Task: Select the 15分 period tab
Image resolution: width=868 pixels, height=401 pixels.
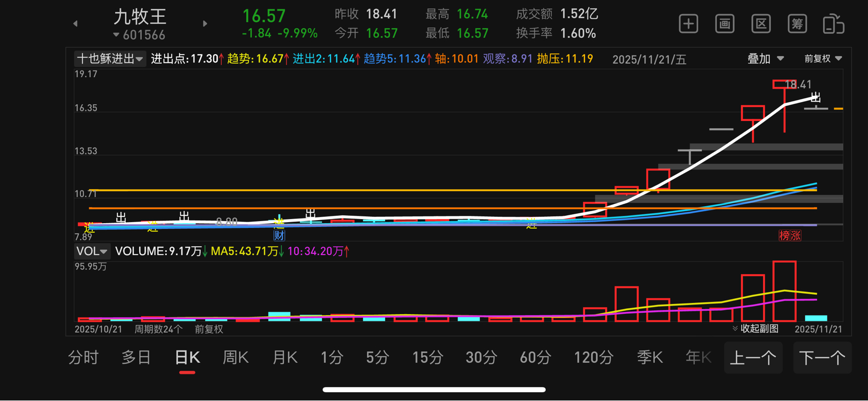Action: click(x=427, y=358)
